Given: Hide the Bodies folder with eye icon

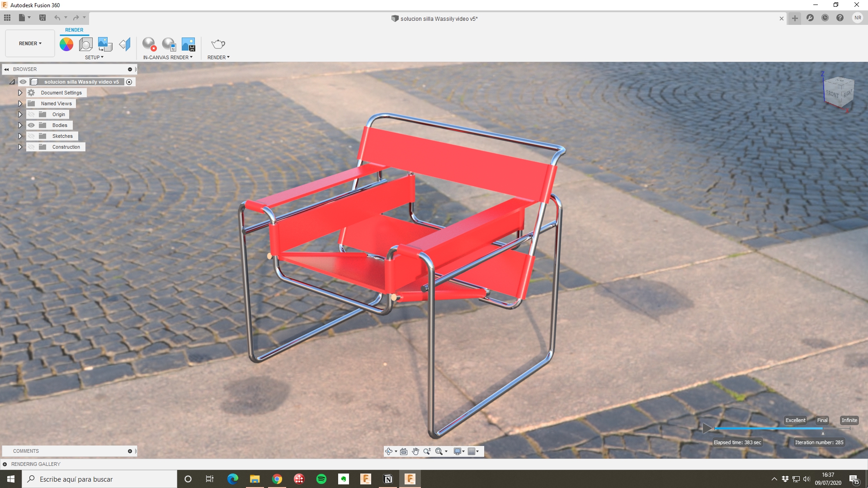Looking at the screenshot, I should [x=31, y=125].
